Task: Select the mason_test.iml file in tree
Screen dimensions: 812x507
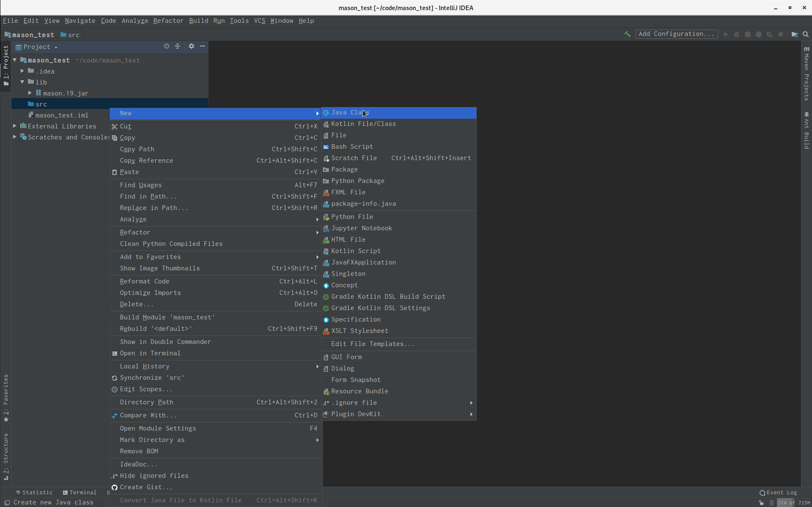Action: [62, 115]
